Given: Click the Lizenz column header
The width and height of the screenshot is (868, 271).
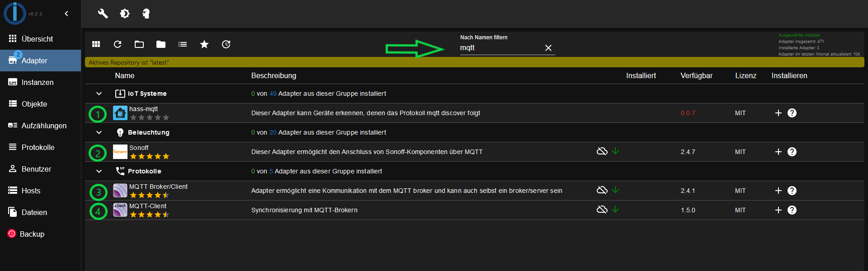Looking at the screenshot, I should click(x=746, y=76).
